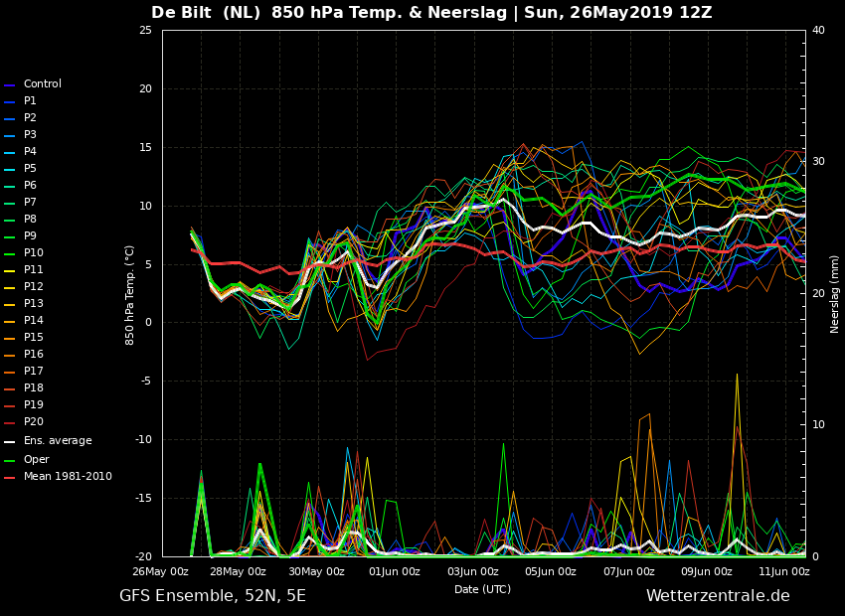Click the 05Jun 00z axis label
Screen dimensions: 845x616
pyautogui.click(x=551, y=571)
